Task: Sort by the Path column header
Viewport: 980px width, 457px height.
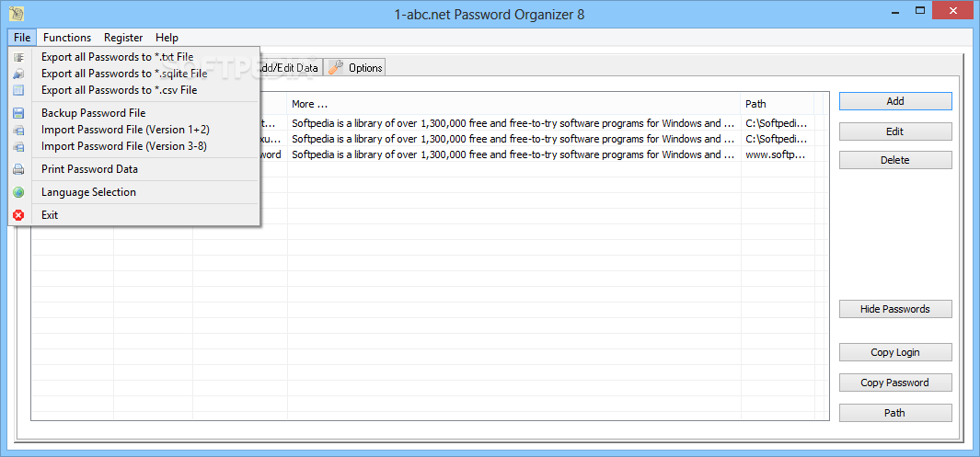Action: click(778, 104)
